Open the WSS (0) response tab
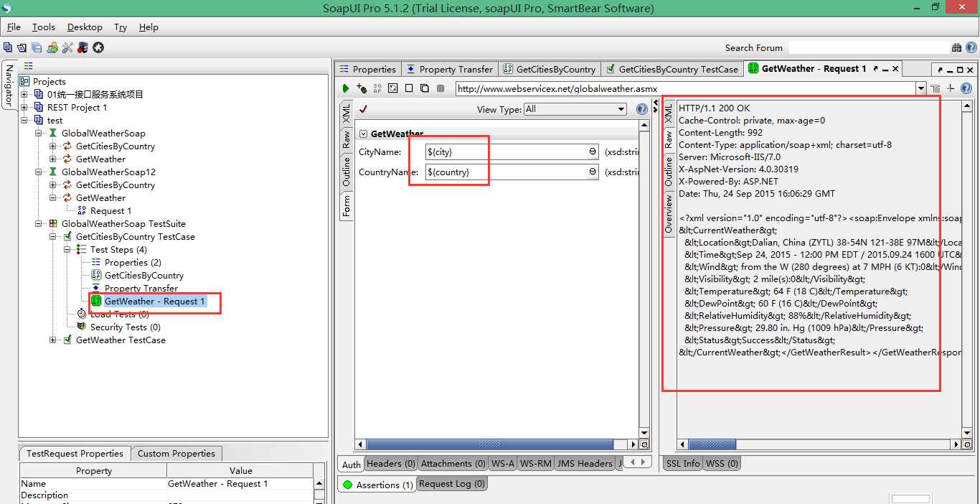 tap(722, 463)
